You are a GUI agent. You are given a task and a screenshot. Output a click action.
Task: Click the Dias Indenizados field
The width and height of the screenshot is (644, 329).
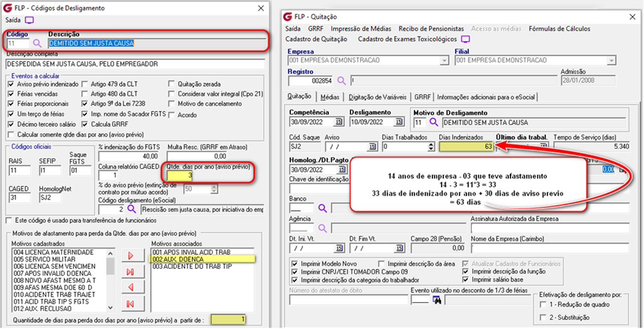click(x=466, y=146)
